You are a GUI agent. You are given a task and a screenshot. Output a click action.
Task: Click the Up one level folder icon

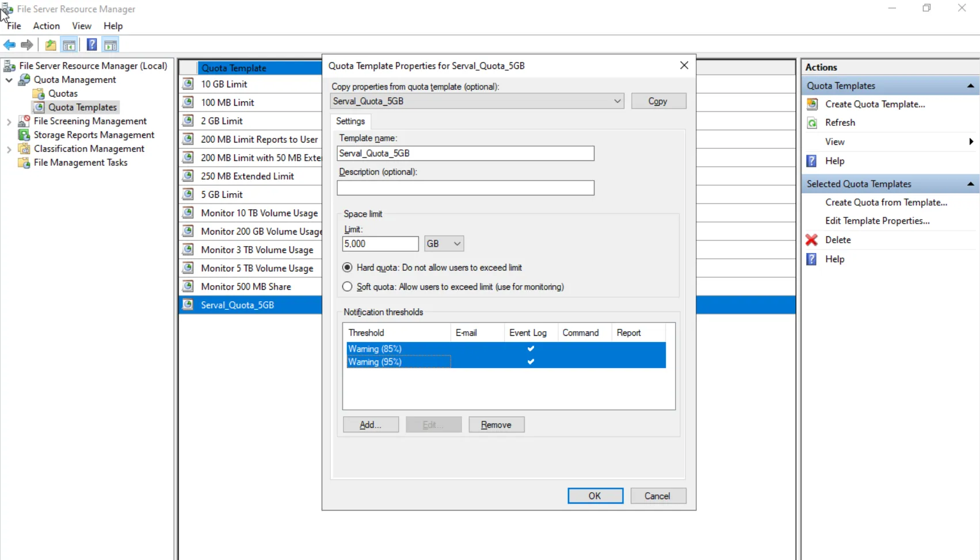(51, 45)
